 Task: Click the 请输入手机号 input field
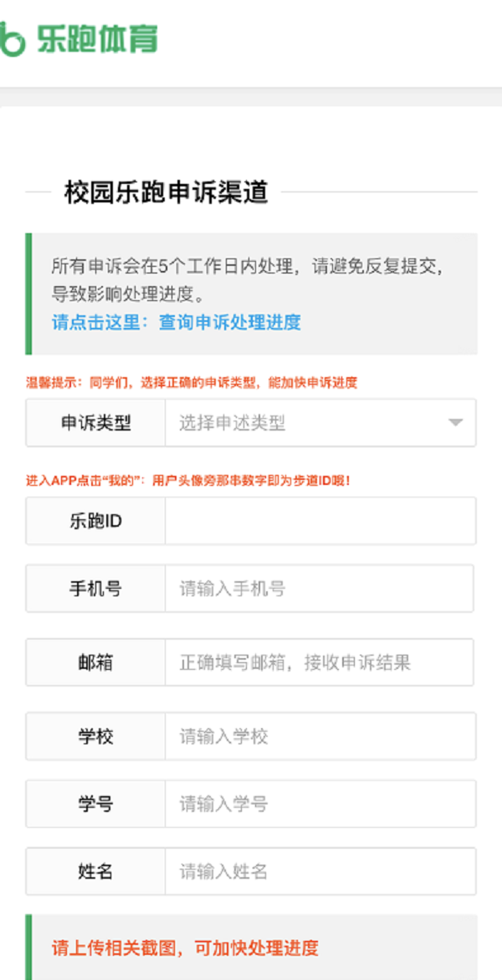[x=320, y=589]
